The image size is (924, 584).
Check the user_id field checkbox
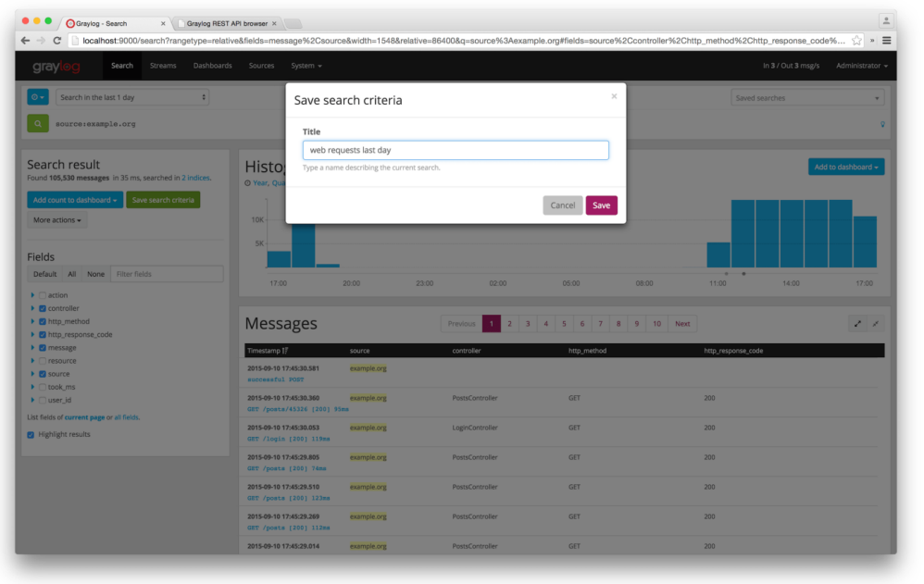43,400
